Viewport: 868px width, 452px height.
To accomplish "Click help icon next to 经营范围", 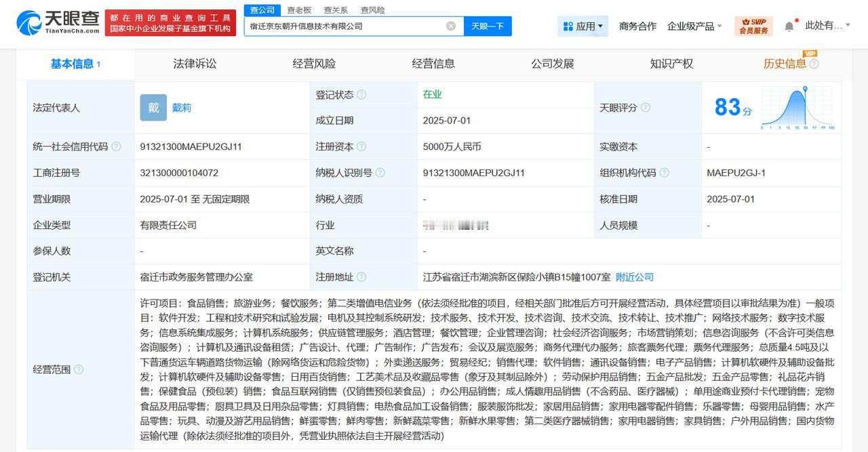I will click(x=79, y=369).
